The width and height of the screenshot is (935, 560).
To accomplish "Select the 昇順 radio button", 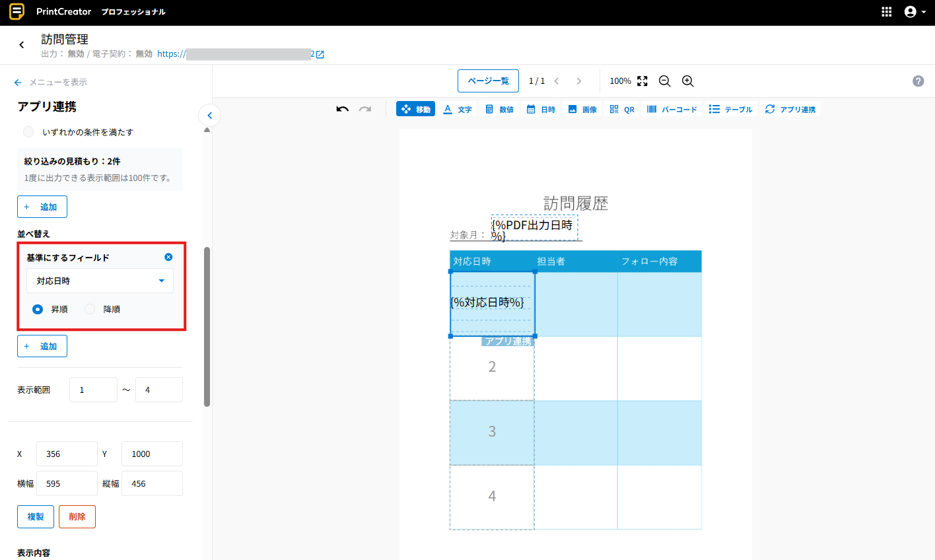I will point(38,309).
